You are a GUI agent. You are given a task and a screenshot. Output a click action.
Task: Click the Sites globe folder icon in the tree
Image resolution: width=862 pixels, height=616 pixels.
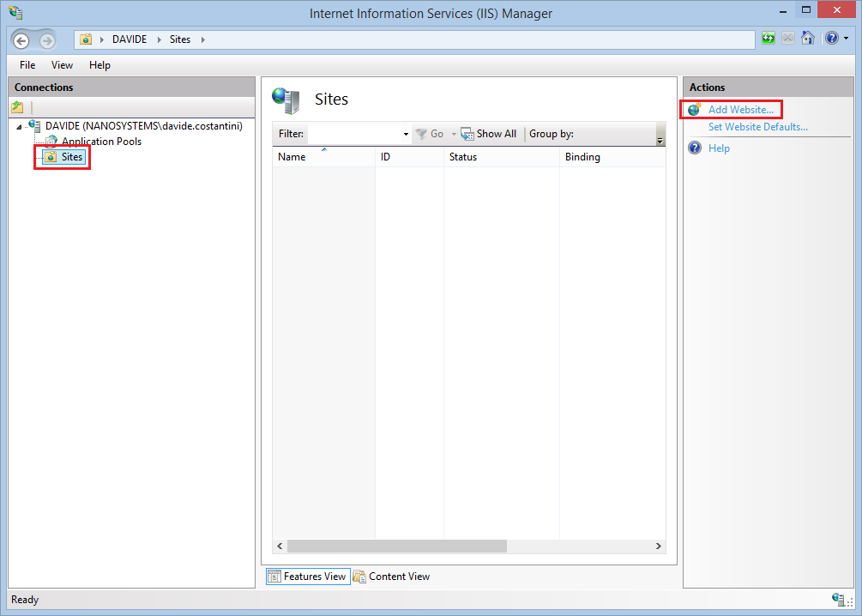point(51,157)
